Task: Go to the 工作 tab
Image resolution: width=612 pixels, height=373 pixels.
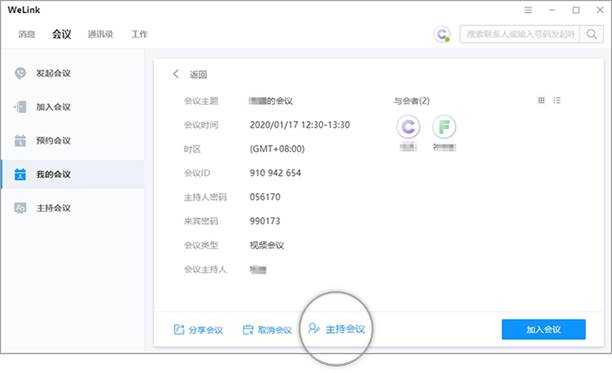Action: [x=139, y=34]
